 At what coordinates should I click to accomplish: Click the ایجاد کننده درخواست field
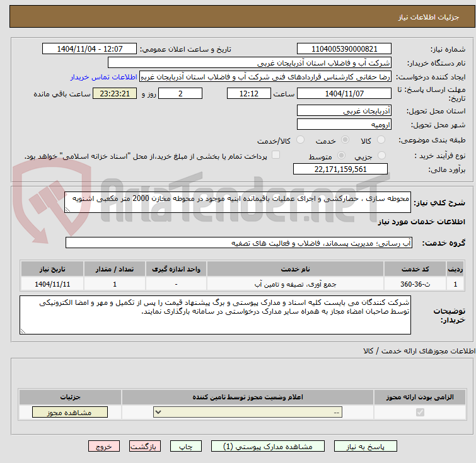click(265, 77)
